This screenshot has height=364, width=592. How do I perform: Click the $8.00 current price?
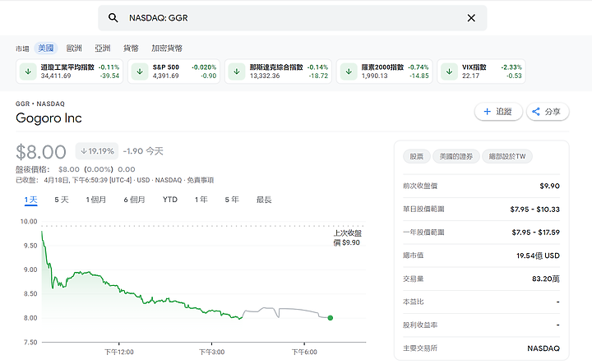(x=41, y=152)
